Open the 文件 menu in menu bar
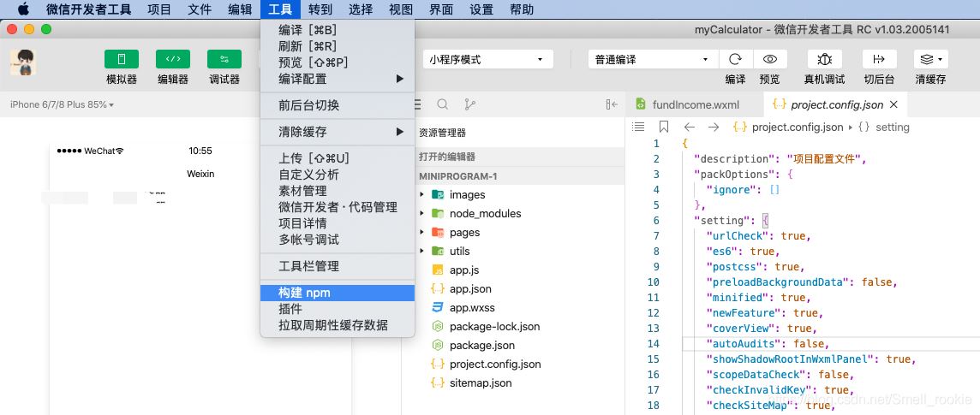This screenshot has height=415, width=980. 200,9
